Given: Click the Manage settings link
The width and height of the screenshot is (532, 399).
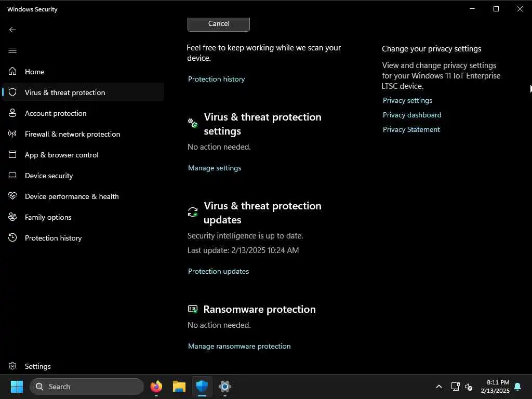Looking at the screenshot, I should coord(215,168).
